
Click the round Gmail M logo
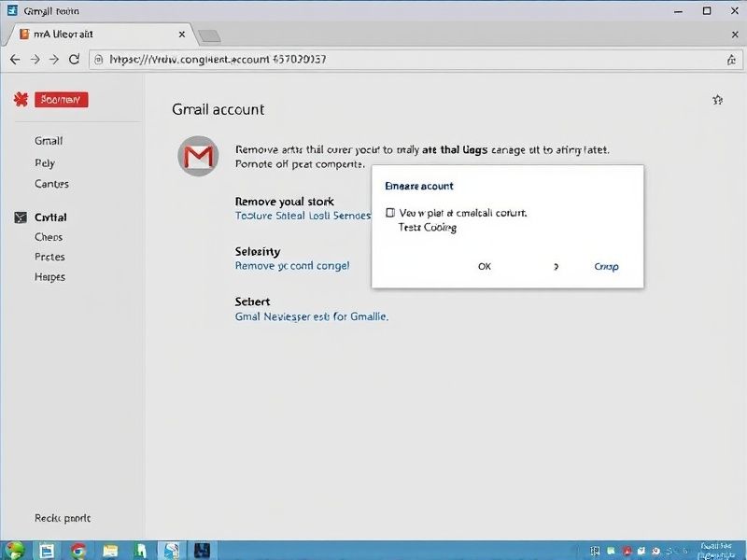click(198, 156)
